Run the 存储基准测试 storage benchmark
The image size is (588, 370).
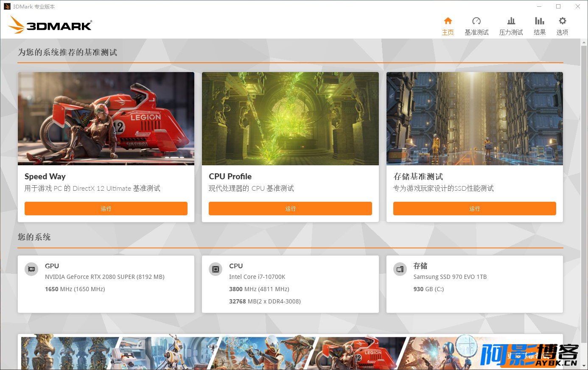pyautogui.click(x=475, y=209)
